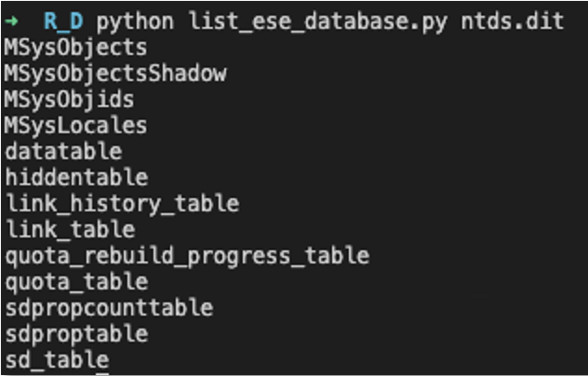Click the datatable entry
The width and height of the screenshot is (588, 376).
tap(63, 151)
